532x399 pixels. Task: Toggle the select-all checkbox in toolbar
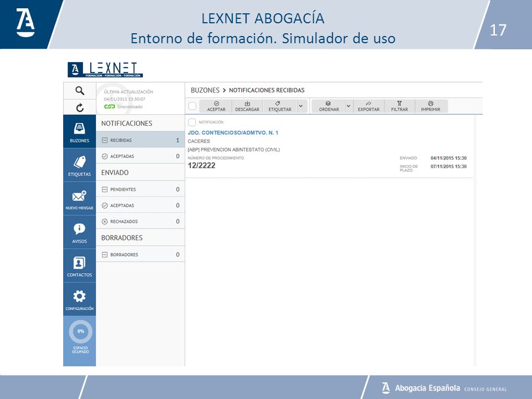tap(192, 106)
